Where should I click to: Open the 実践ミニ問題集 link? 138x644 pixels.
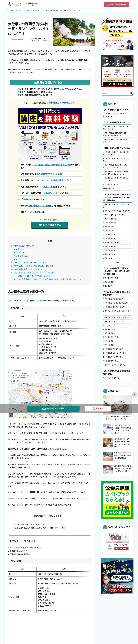coord(50,187)
